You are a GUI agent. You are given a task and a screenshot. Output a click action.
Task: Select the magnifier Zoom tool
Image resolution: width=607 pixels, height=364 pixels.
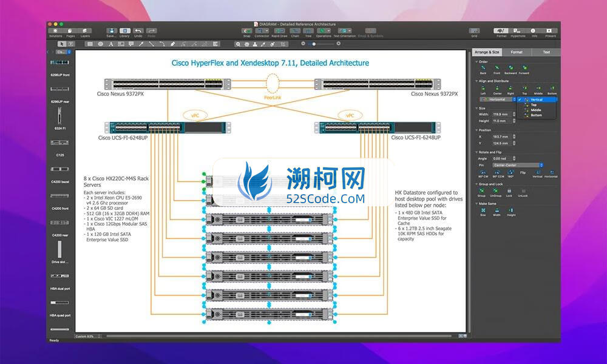[238, 44]
